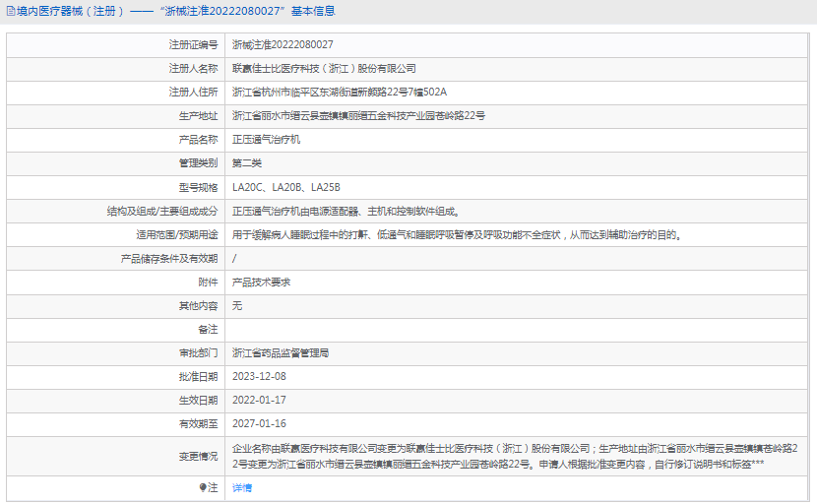Select the slash value for 产品储存条件及有效期

234,259
